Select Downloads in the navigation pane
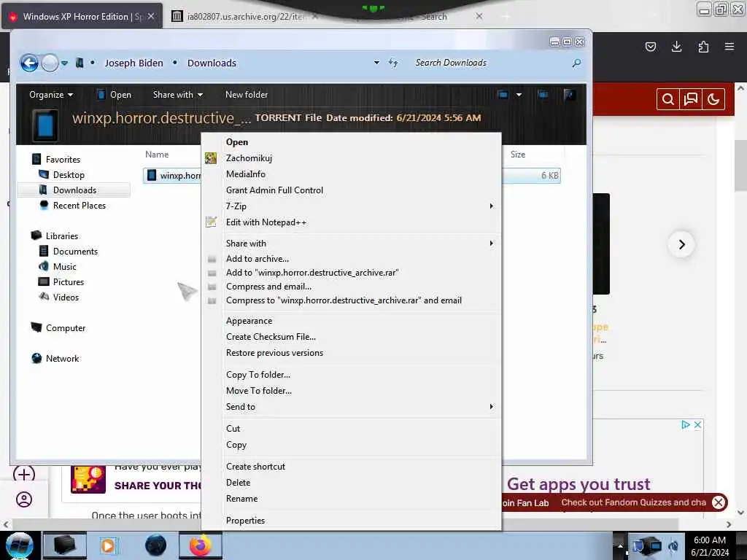 pos(74,190)
